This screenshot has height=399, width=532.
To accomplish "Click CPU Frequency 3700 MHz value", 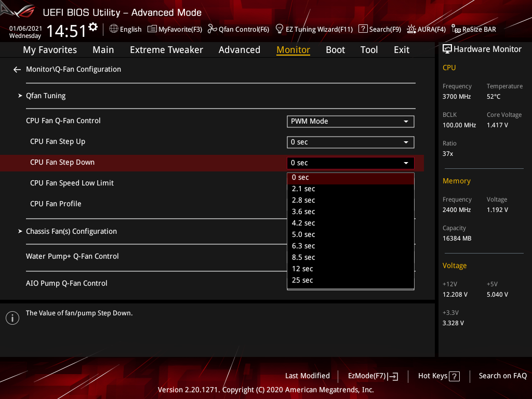I will (x=456, y=97).
